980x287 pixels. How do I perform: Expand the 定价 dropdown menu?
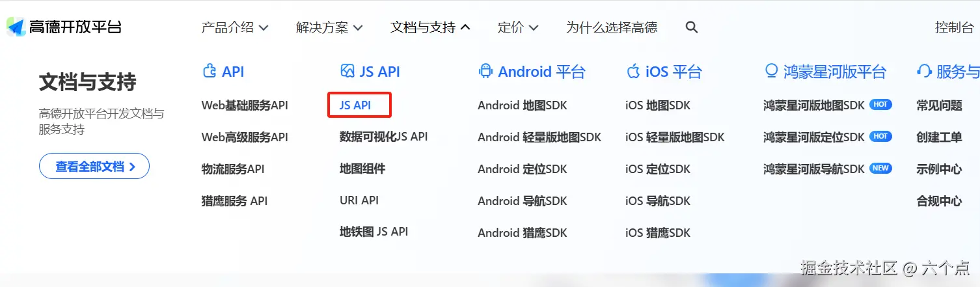point(518,27)
